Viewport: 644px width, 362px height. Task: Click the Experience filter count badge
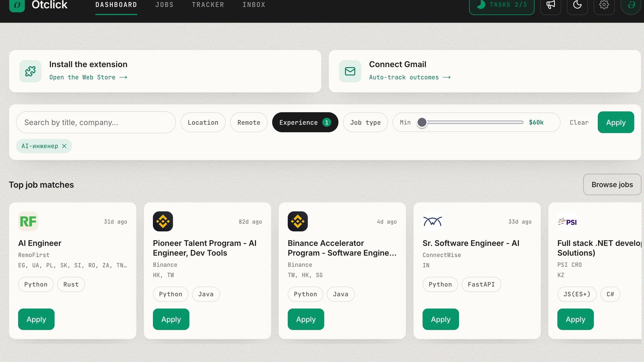coord(326,122)
